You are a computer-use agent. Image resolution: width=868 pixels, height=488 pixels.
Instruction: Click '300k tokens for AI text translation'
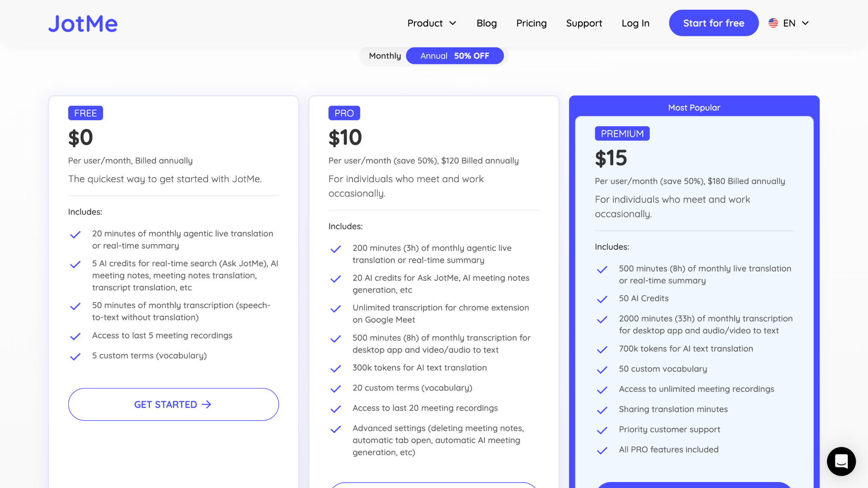[420, 368]
